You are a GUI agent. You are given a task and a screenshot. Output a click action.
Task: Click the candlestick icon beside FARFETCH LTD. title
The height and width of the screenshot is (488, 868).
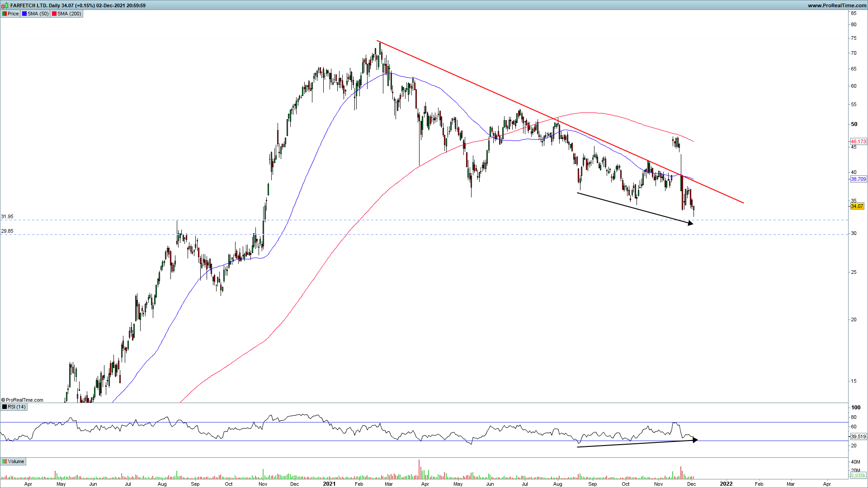5,5
